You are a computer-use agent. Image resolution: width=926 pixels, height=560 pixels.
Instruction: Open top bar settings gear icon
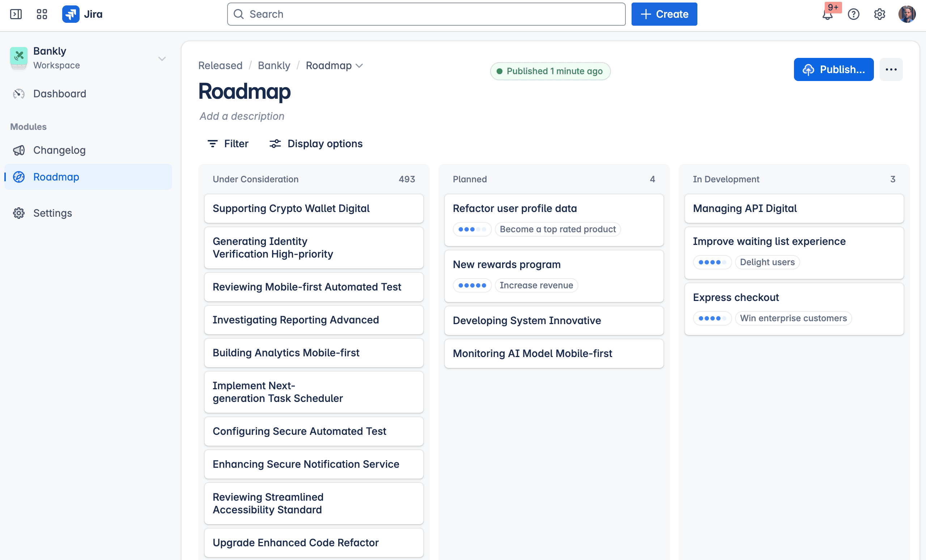click(879, 14)
